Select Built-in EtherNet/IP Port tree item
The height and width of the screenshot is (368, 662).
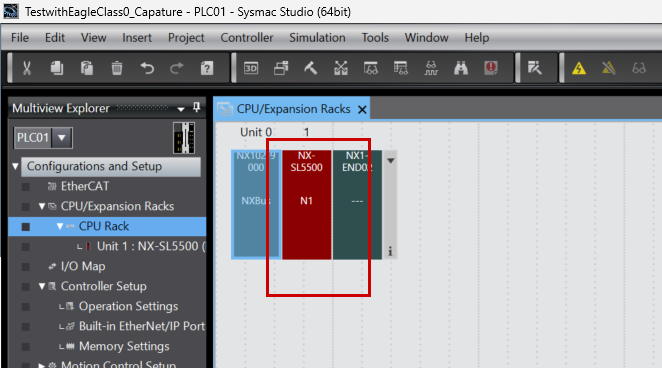tap(142, 326)
